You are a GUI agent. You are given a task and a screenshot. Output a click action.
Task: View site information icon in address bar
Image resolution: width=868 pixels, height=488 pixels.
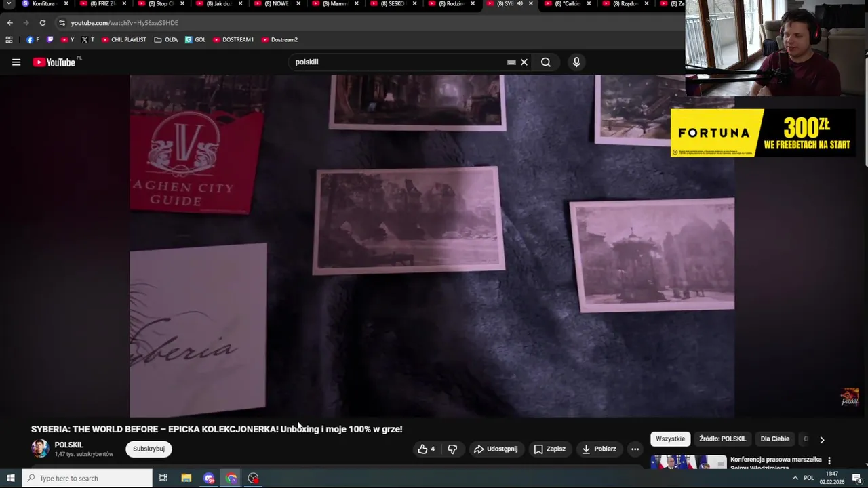tap(62, 22)
